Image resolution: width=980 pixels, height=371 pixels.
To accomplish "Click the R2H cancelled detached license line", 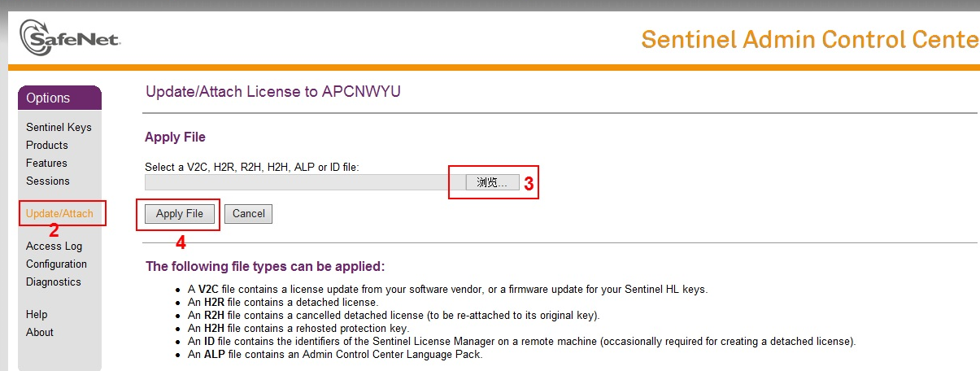I will point(394,315).
